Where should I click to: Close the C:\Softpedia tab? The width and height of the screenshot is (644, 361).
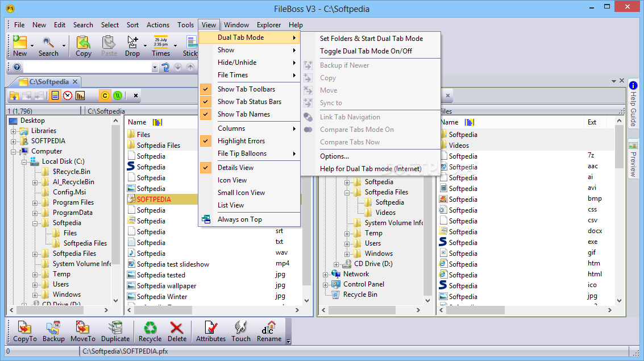click(x=75, y=82)
